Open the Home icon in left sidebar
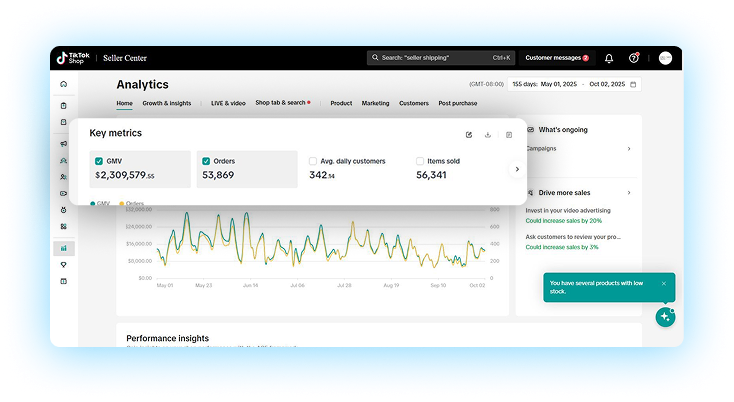 (x=64, y=84)
